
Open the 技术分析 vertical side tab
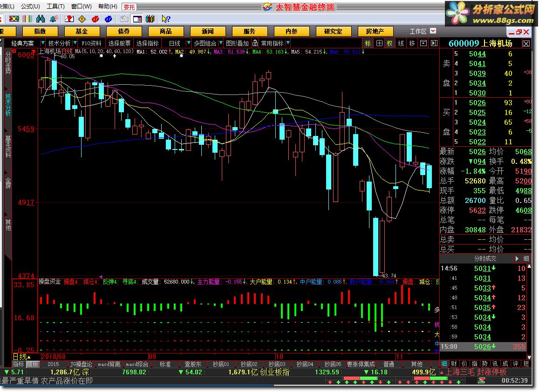(x=8, y=105)
